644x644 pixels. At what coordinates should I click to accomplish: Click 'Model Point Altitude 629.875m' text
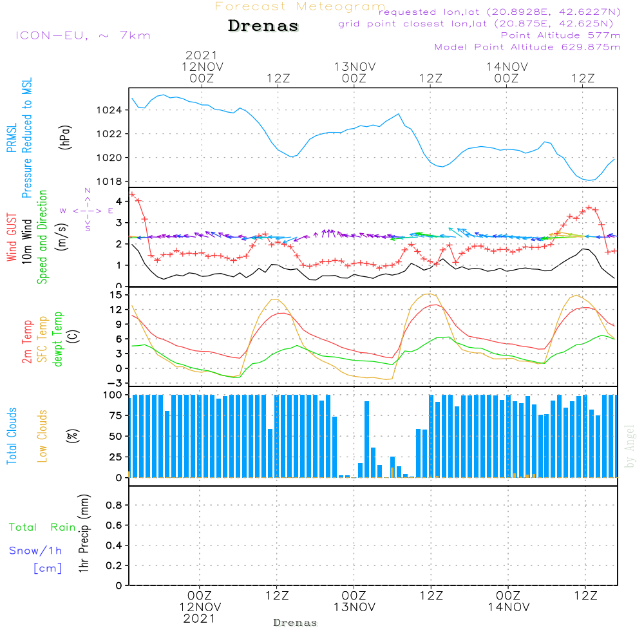coord(527,47)
